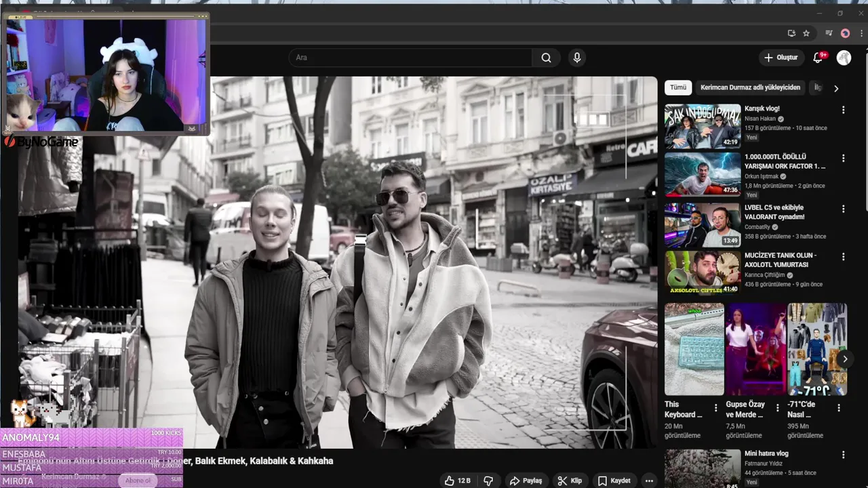This screenshot has width=868, height=488.
Task: Install app icon in address bar
Action: pyautogui.click(x=791, y=33)
